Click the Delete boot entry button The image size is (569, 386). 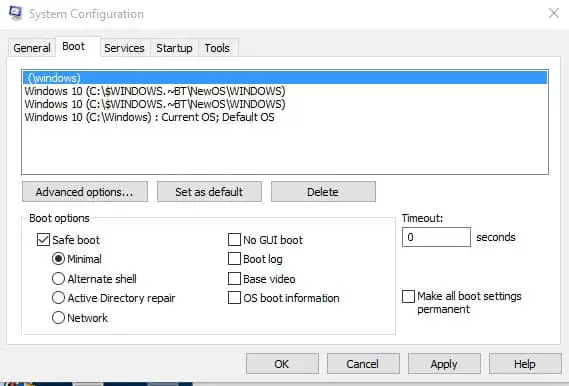[x=323, y=192]
